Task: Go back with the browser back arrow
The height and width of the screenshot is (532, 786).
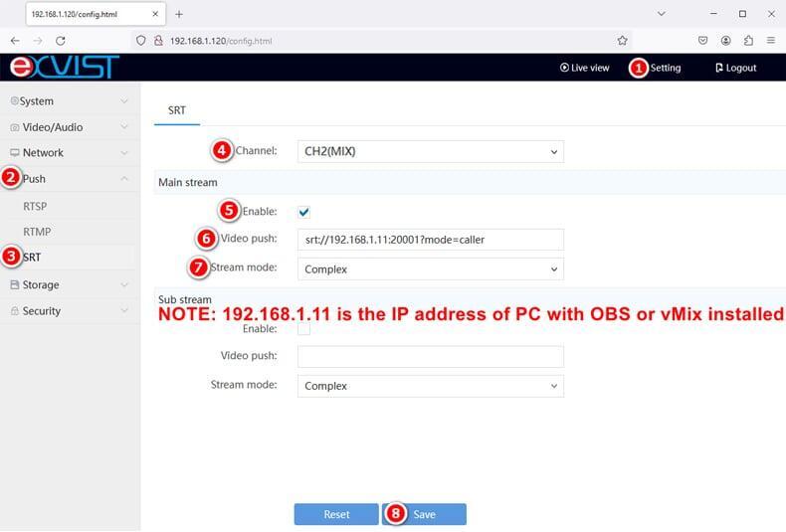Action: click(x=15, y=41)
